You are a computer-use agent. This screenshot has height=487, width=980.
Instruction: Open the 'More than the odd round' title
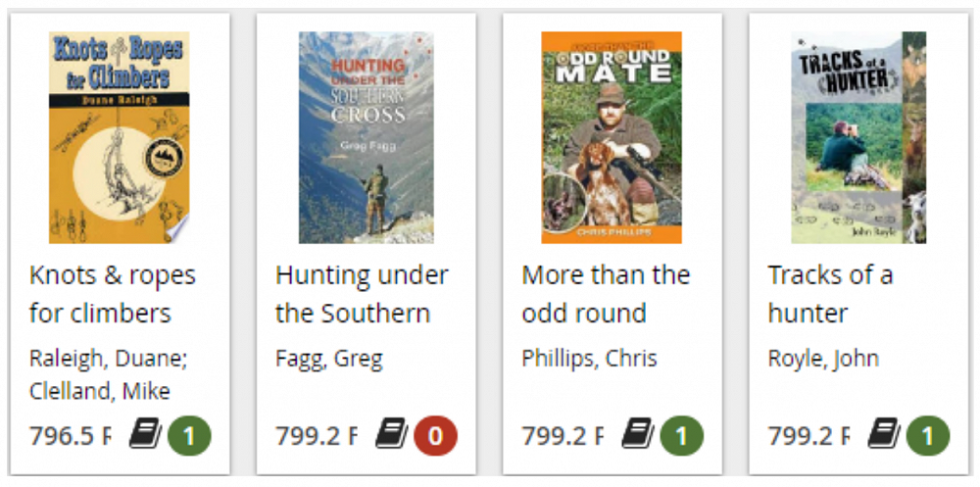606,294
